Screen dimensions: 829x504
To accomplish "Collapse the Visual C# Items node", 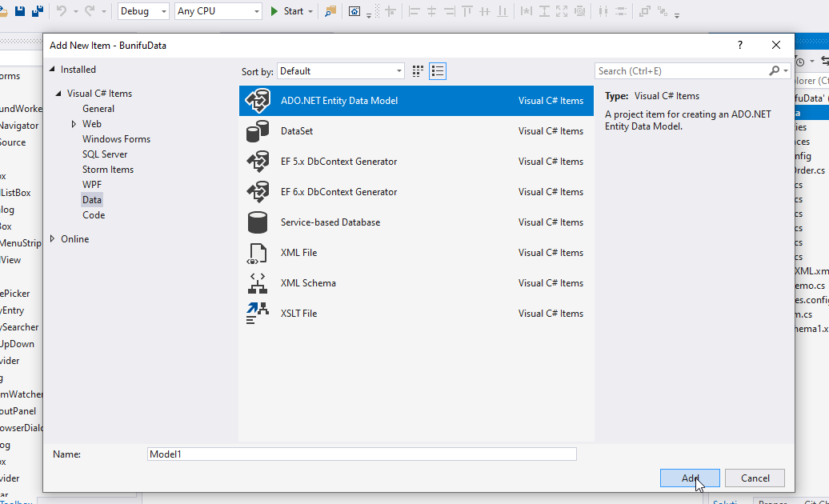I will 58,94.
